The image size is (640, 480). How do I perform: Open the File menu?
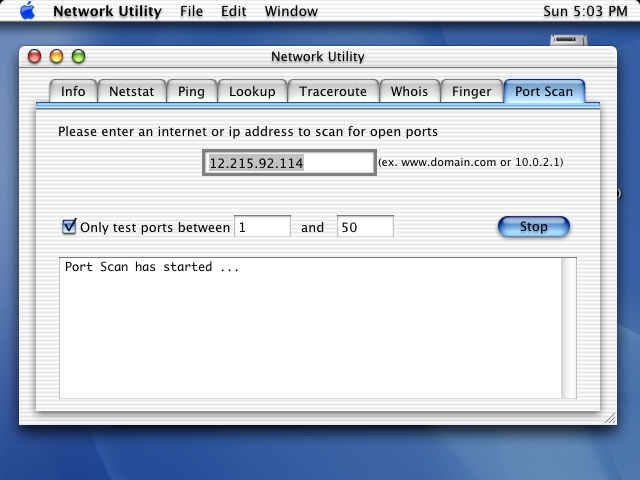point(191,11)
